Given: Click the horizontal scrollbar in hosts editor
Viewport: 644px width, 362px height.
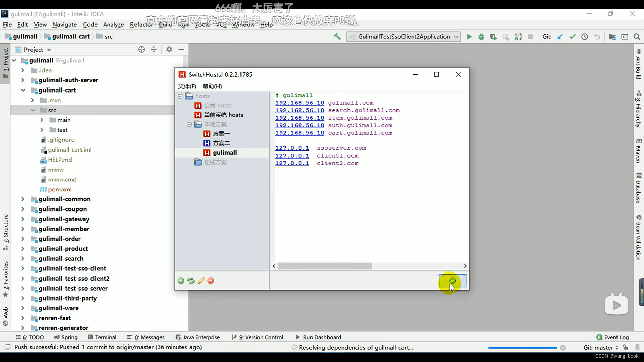Looking at the screenshot, I should [x=325, y=266].
